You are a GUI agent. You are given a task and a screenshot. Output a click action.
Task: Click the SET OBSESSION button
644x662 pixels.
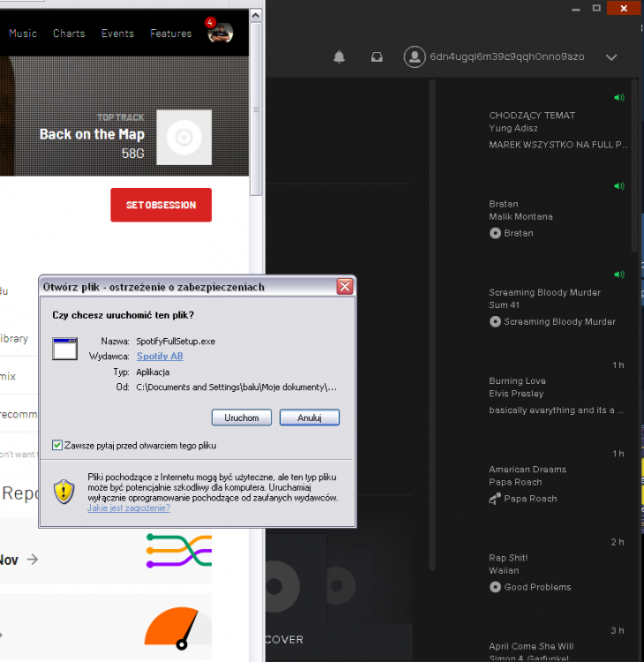(x=161, y=205)
